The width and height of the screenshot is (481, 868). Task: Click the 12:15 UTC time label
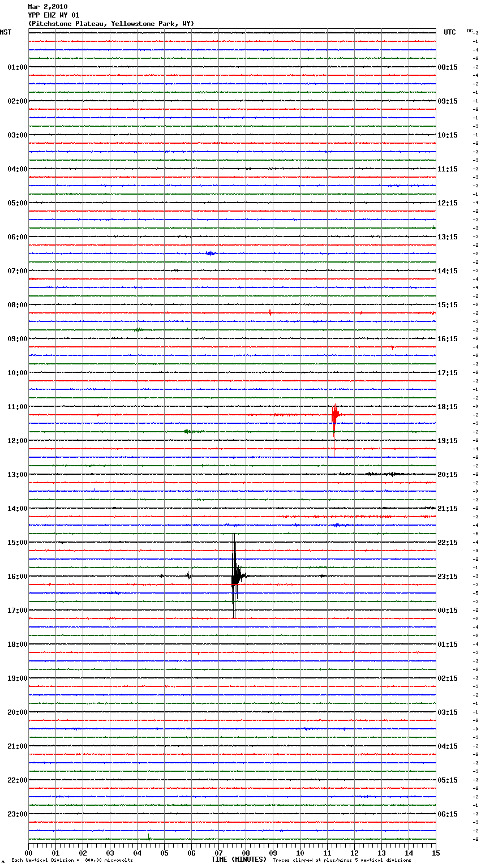coord(448,203)
